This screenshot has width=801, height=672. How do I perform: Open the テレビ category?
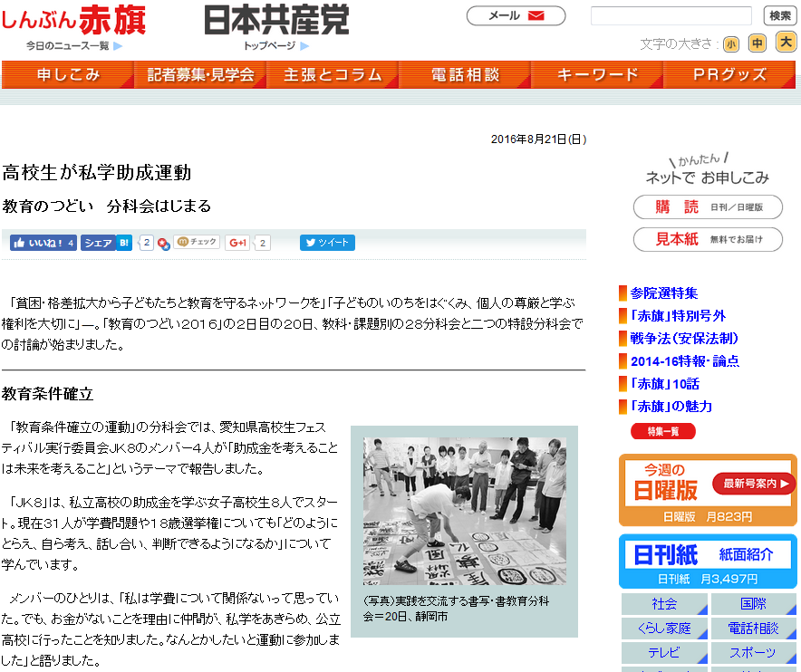point(664,653)
